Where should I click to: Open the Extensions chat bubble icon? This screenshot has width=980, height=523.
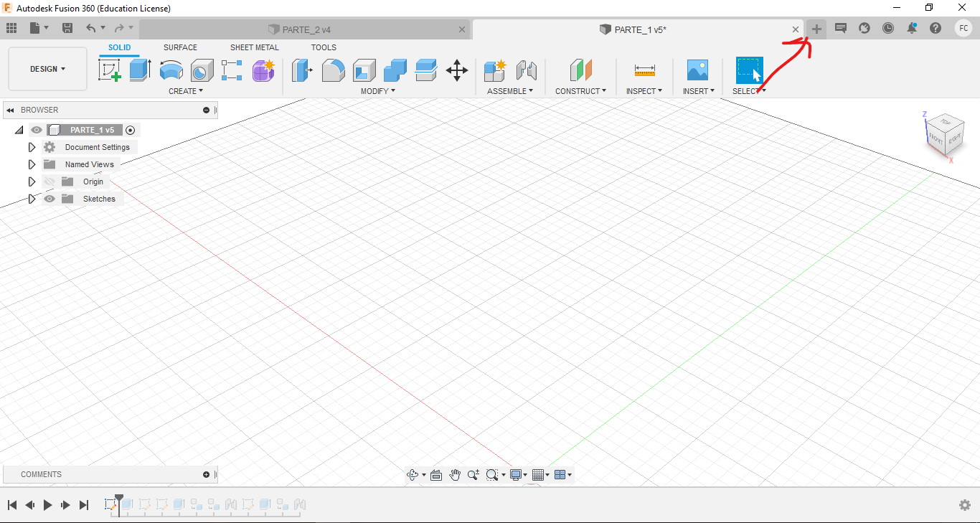[841, 28]
